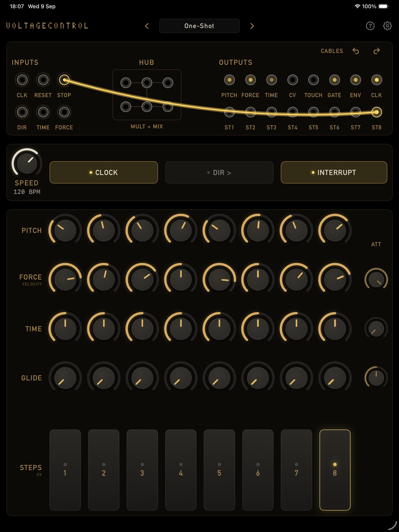Tap the CLK input jack
Viewport: 399px width, 532px height.
point(22,80)
